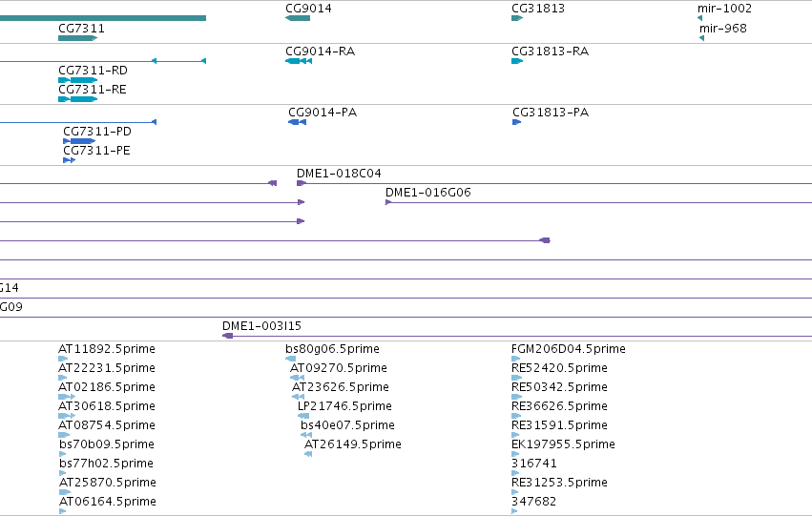Click the CG7311-PE protein glyph
This screenshot has width=812, height=516.
click(70, 160)
